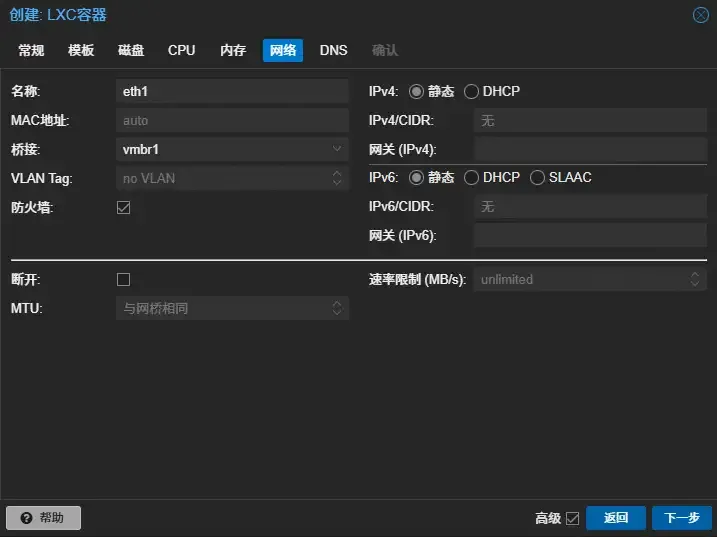The width and height of the screenshot is (717, 537).
Task: Open the DNS tab
Action: tap(333, 50)
